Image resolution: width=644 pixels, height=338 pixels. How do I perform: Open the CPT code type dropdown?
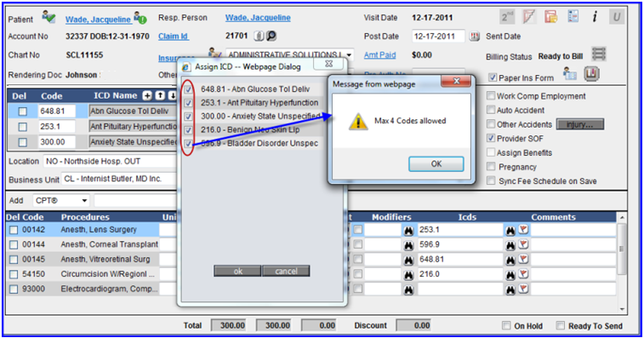60,201
